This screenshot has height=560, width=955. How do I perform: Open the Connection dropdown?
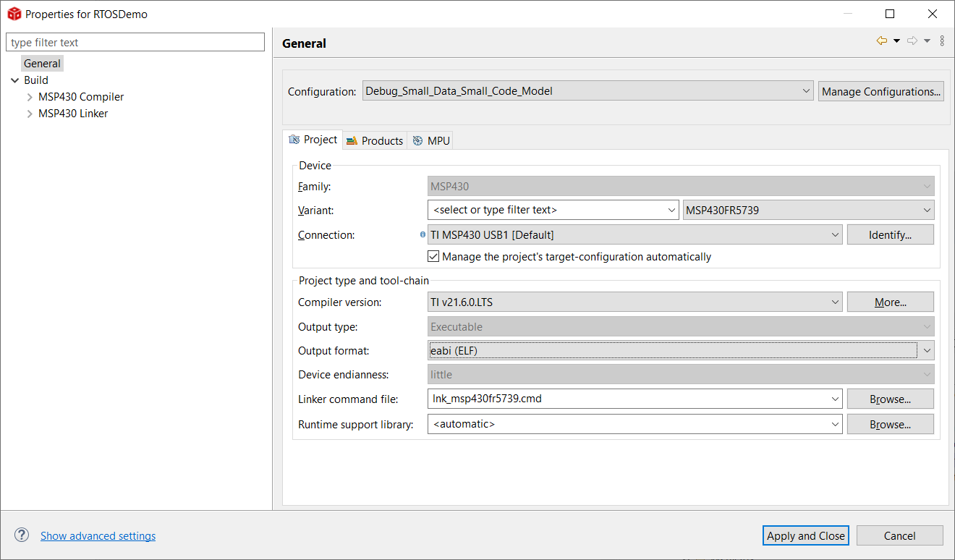click(635, 234)
